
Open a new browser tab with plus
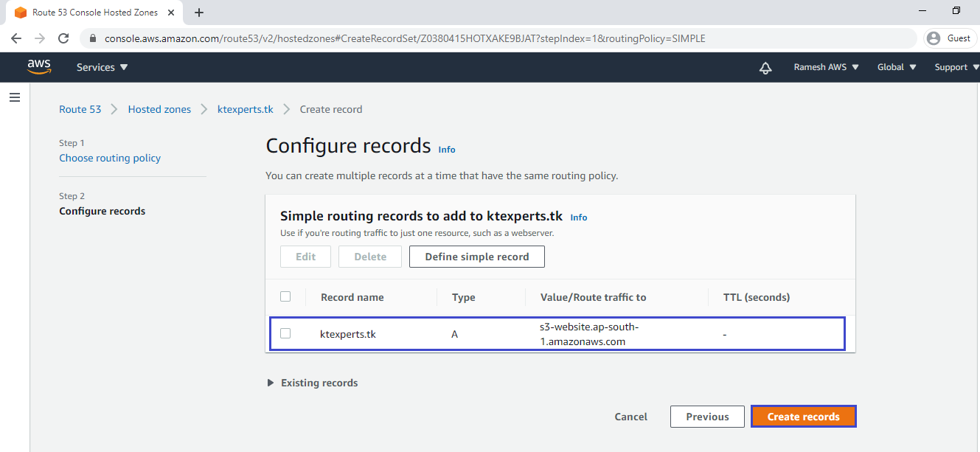[199, 13]
